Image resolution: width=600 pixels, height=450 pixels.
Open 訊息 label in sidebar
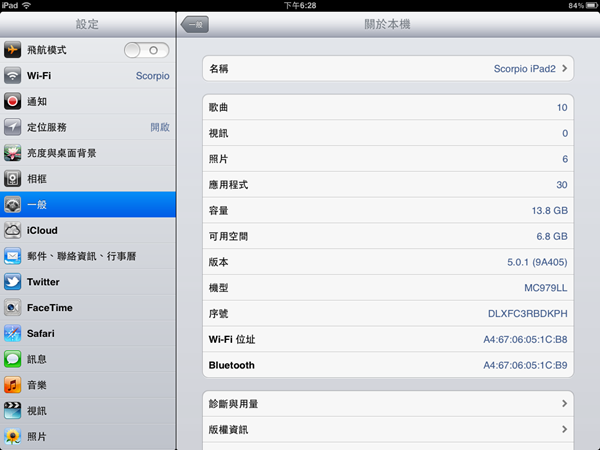(x=37, y=359)
